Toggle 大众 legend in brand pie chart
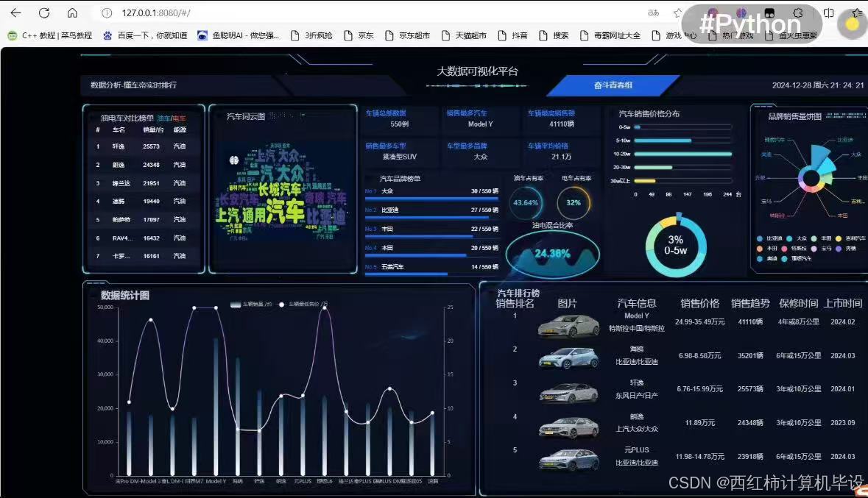This screenshot has height=498, width=868. point(797,238)
